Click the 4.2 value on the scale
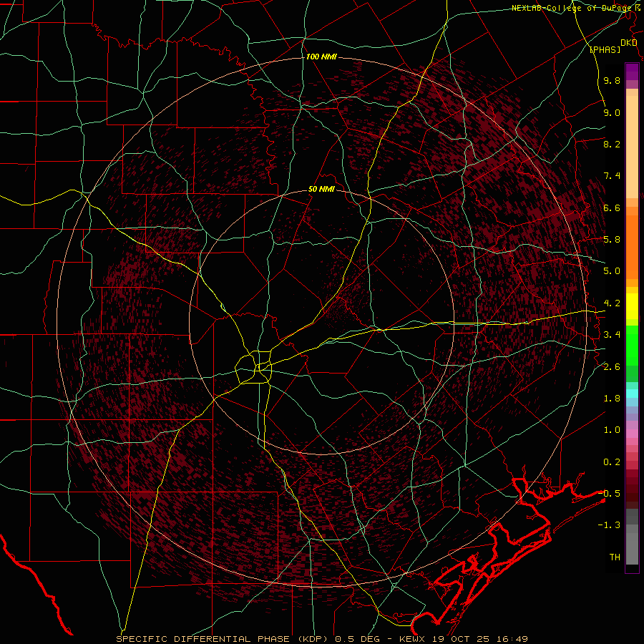 (612, 303)
